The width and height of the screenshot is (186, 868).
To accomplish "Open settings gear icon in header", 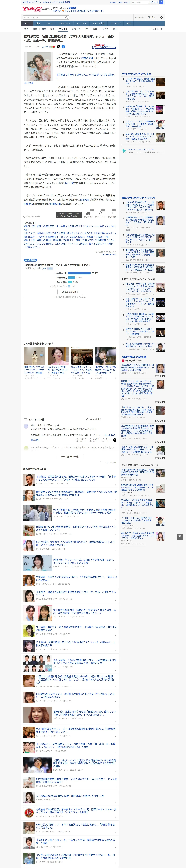I will (x=161, y=18).
